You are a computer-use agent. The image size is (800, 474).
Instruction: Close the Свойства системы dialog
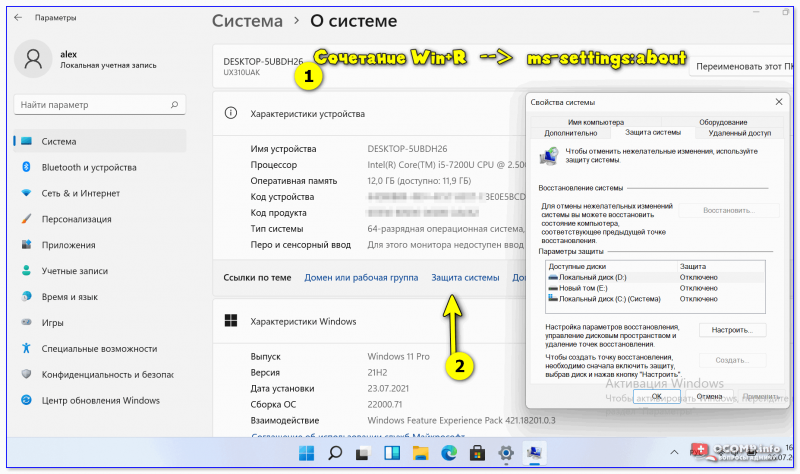click(779, 102)
